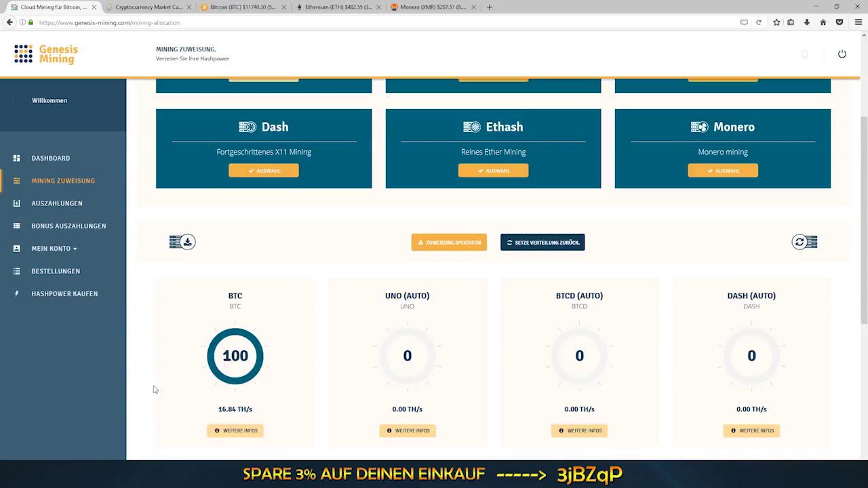
Task: Choose Auswahl under Ethash
Action: [493, 170]
